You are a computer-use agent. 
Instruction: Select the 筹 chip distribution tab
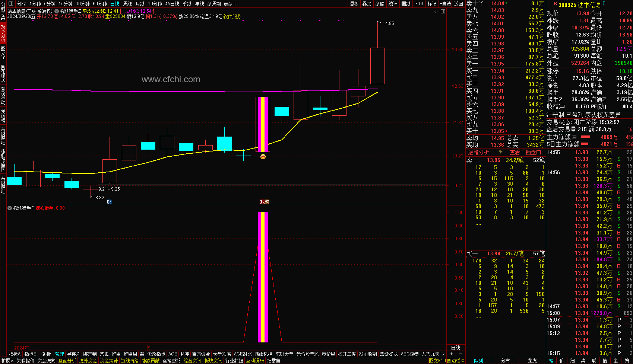coord(626,361)
